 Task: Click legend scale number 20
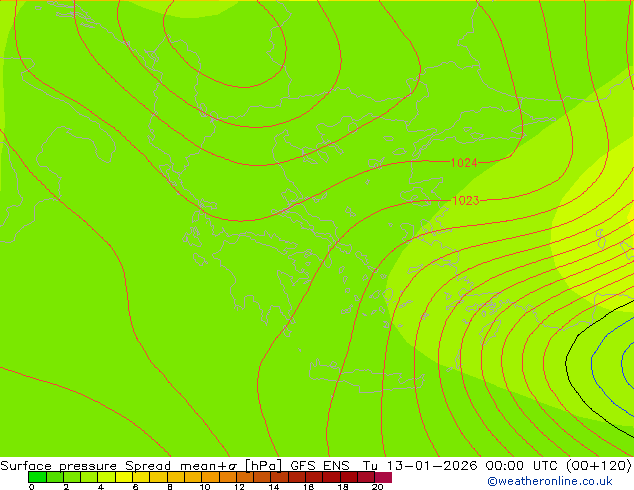click(377, 487)
